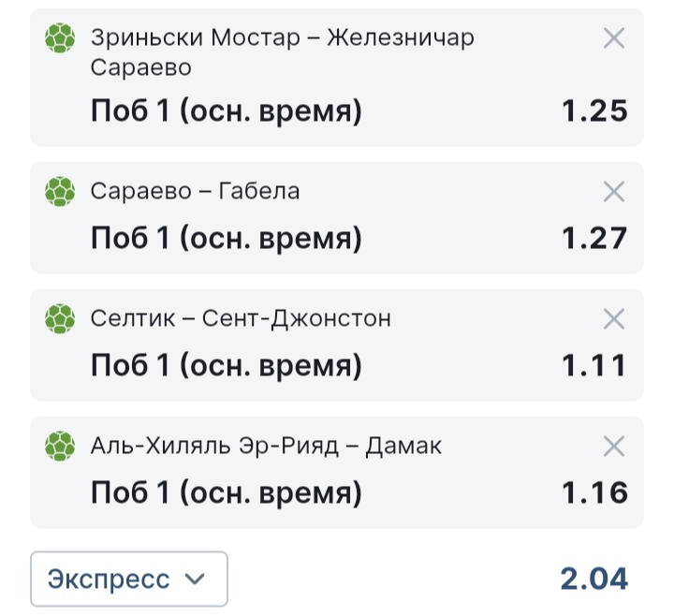
Task: Remove the Зриньски Мостар – Железничар Сараево bet
Action: [613, 38]
